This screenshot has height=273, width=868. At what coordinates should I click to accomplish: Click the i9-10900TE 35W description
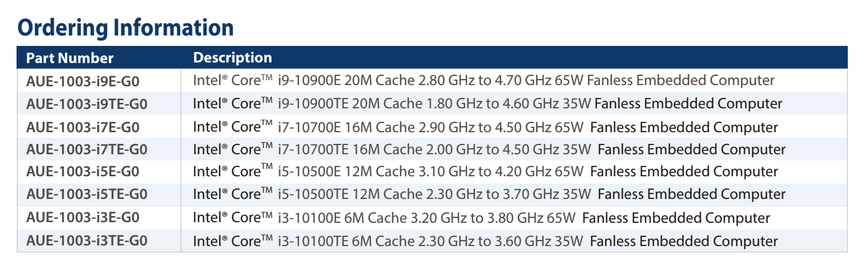(488, 104)
